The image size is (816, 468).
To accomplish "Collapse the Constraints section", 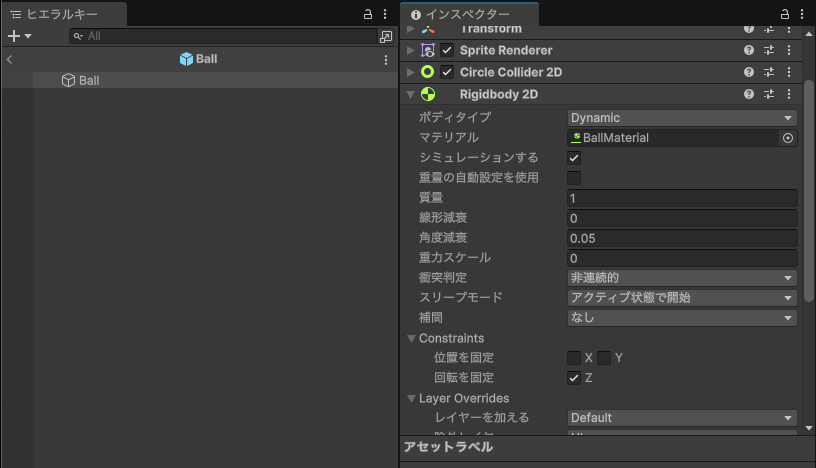I will [411, 338].
